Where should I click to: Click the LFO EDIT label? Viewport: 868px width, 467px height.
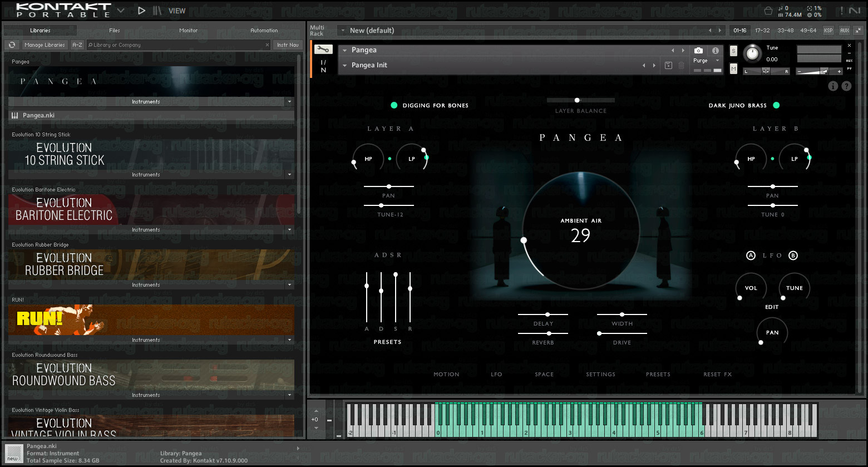pyautogui.click(x=772, y=307)
